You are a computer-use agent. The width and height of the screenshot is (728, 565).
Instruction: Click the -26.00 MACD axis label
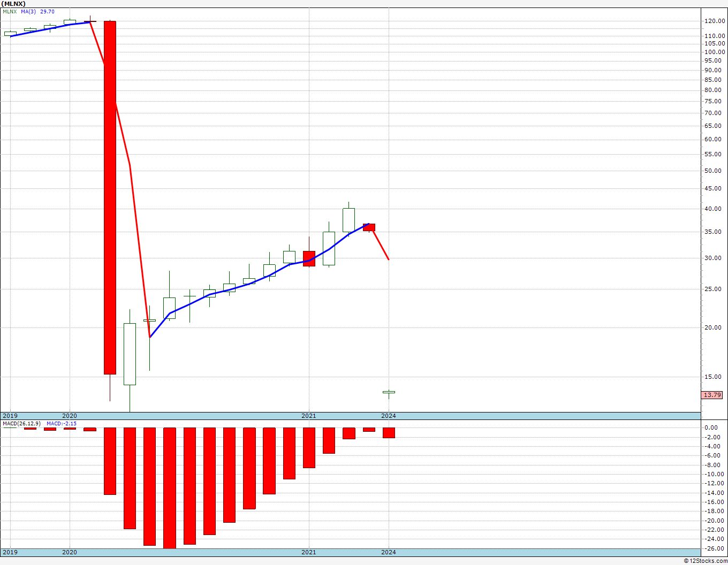coord(714,548)
